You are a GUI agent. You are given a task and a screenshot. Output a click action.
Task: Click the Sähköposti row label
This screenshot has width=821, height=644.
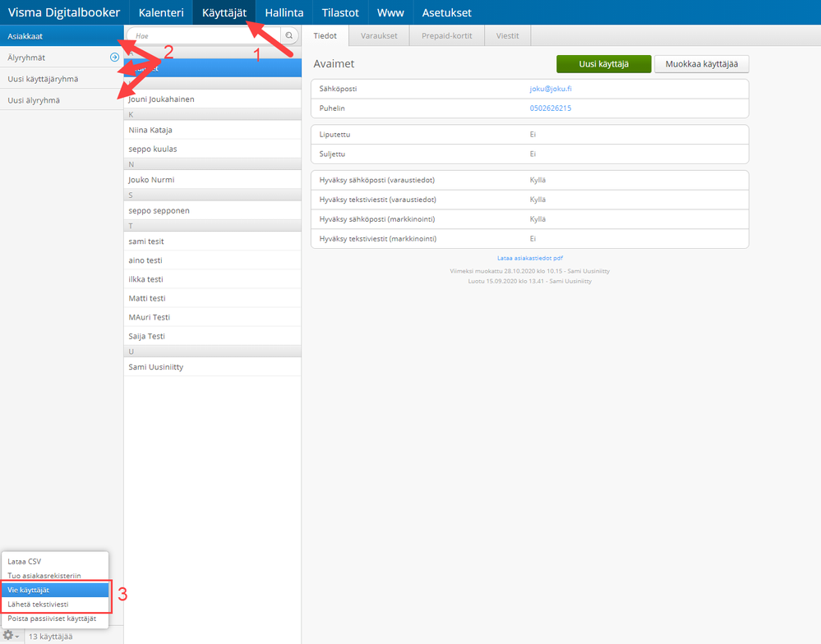(339, 89)
